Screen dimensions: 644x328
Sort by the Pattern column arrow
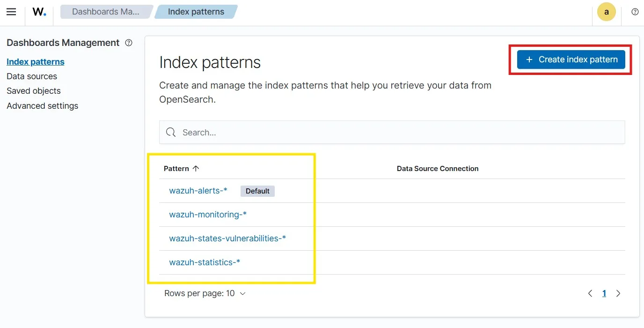point(196,169)
